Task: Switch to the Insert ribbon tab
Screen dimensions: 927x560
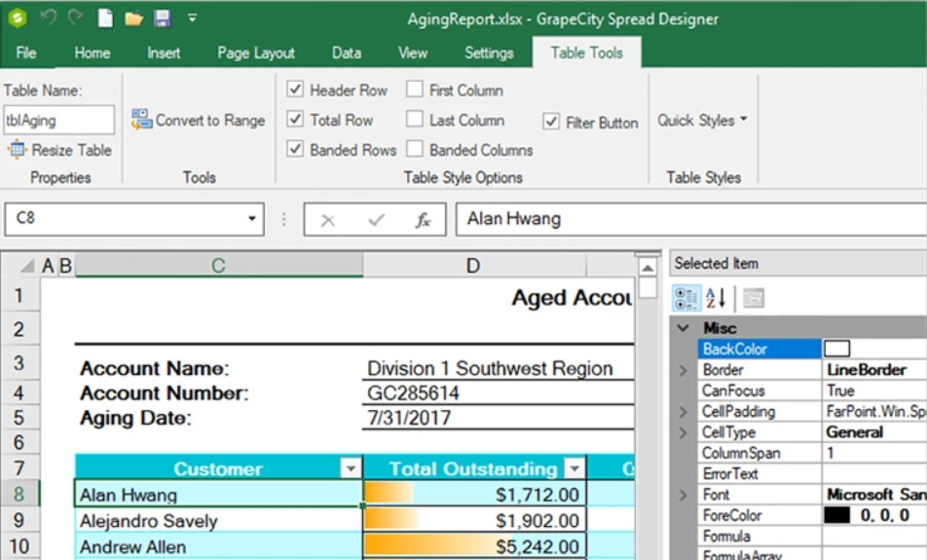Action: tap(164, 53)
